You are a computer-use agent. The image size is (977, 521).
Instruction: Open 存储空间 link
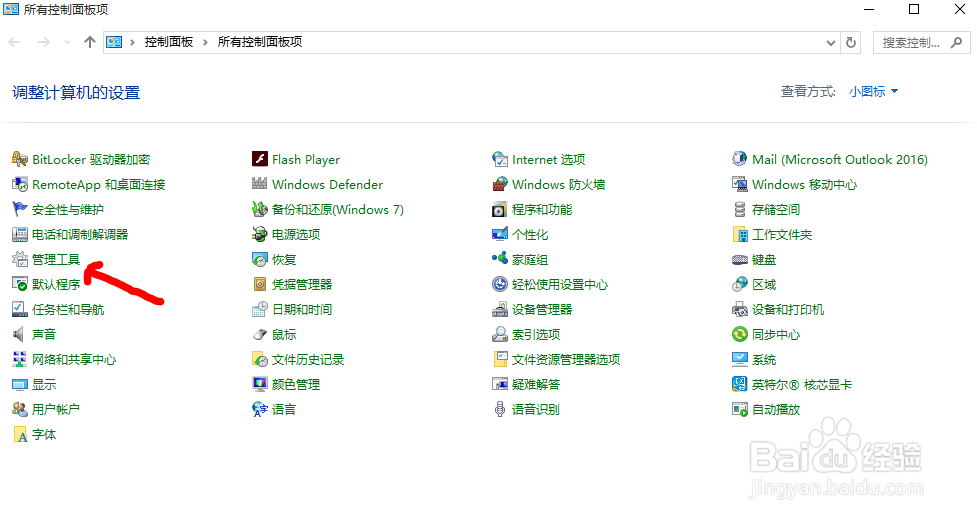(776, 209)
